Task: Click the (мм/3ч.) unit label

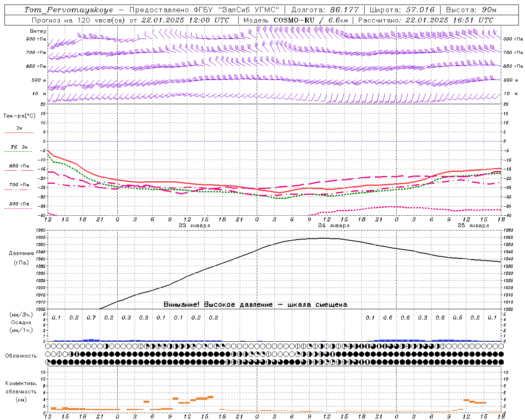Action: pos(21,315)
